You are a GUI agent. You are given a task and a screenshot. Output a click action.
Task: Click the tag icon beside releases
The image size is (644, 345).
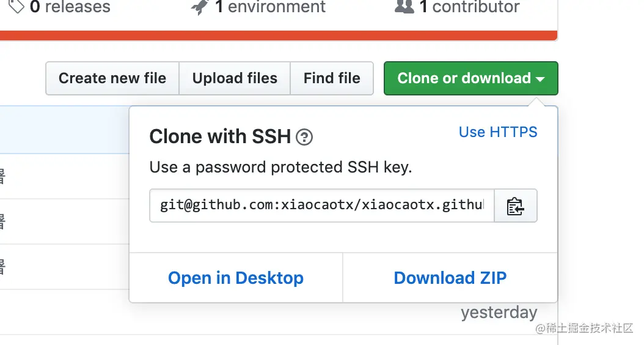point(16,7)
